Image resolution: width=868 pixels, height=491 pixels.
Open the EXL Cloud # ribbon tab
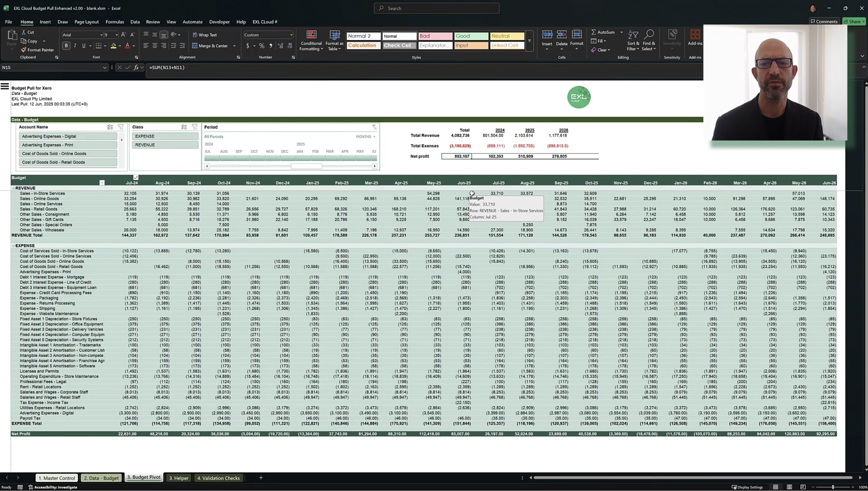(x=265, y=22)
